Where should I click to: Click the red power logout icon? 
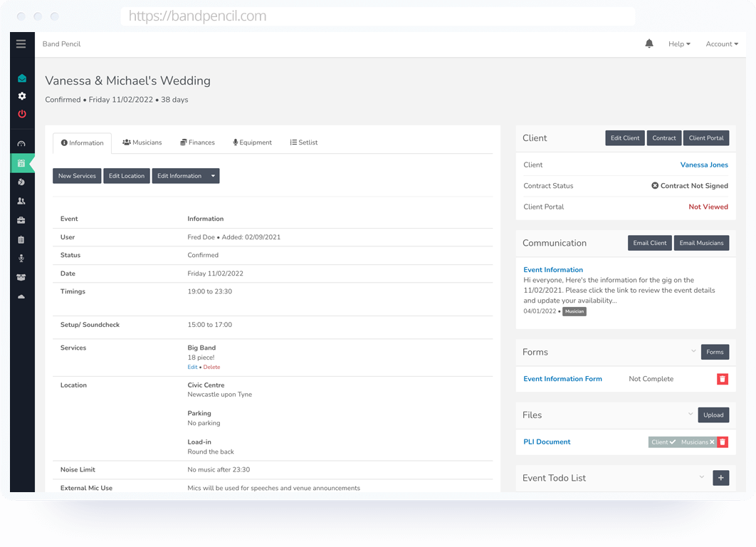click(21, 114)
